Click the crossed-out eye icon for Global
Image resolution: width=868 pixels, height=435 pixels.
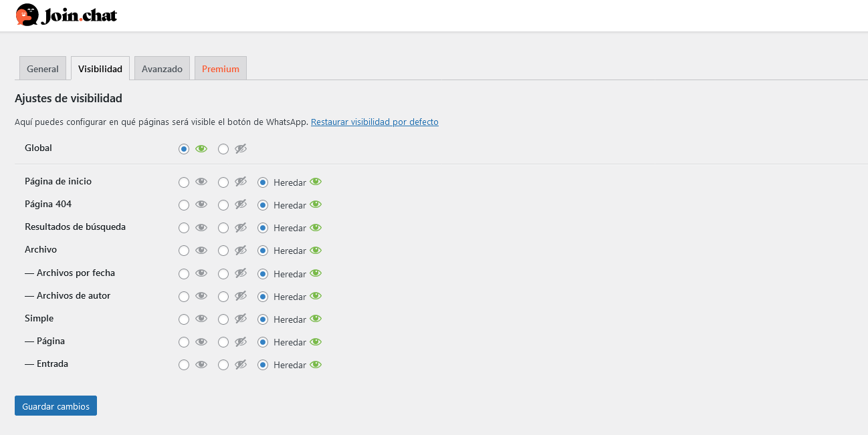[x=241, y=149]
